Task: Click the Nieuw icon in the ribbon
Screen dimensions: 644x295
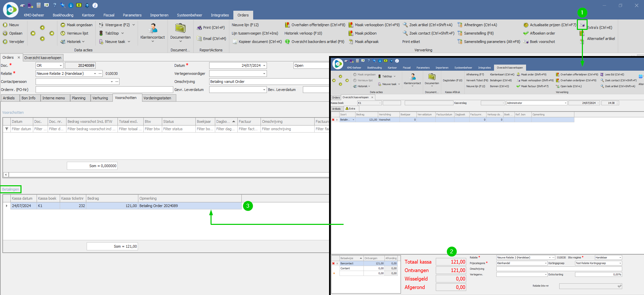Action: pyautogui.click(x=5, y=25)
